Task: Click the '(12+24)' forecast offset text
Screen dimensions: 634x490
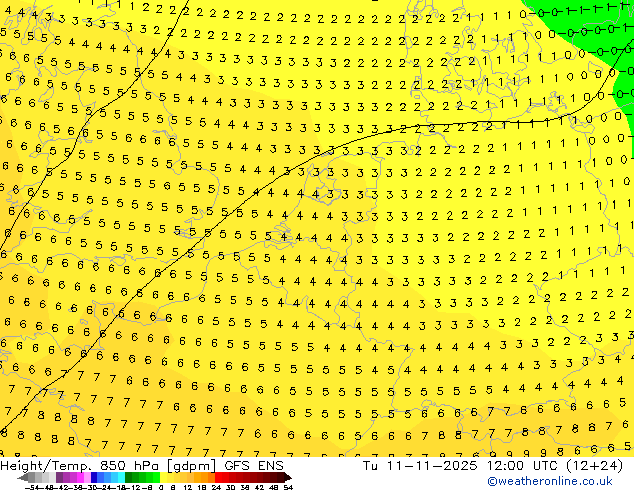Action: [594, 466]
